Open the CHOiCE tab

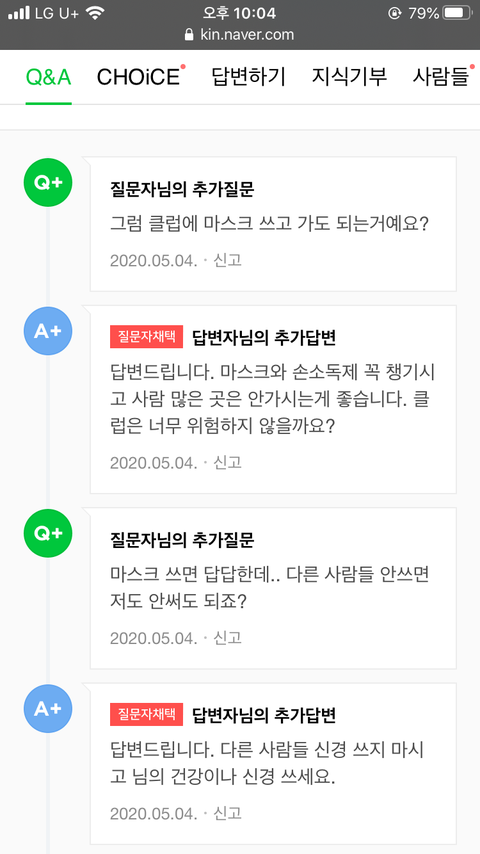(x=138, y=77)
